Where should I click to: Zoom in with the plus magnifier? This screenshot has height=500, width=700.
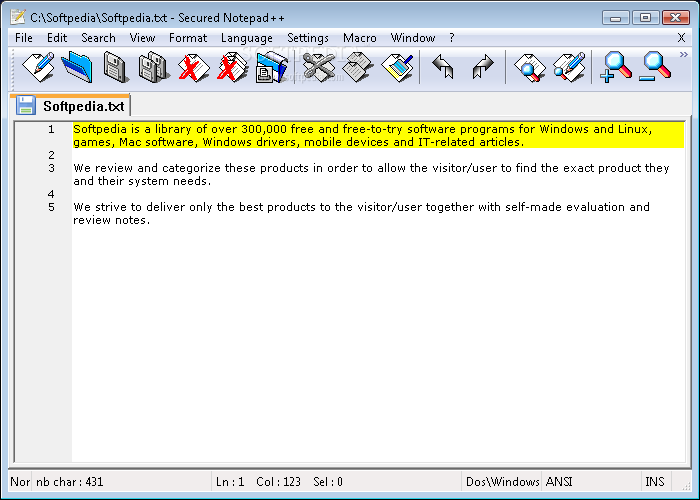(x=616, y=67)
